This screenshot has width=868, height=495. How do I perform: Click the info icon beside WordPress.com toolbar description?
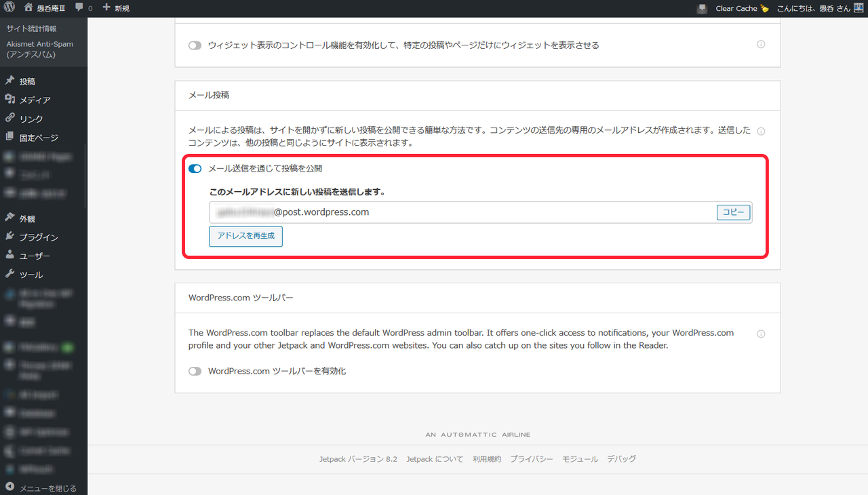(761, 334)
